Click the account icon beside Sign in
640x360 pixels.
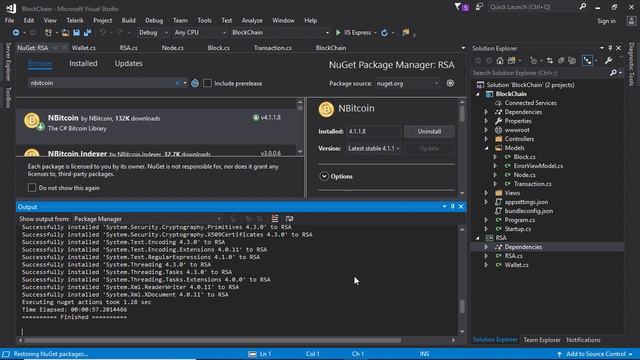(631, 21)
